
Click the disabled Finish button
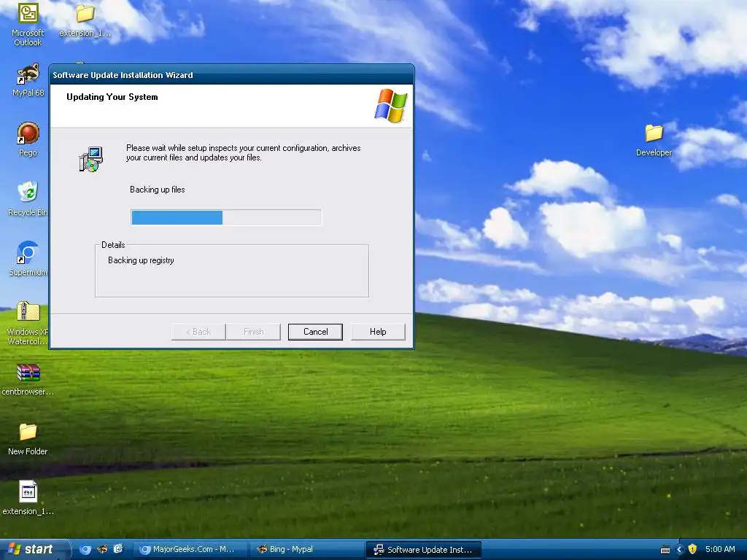pyautogui.click(x=253, y=332)
